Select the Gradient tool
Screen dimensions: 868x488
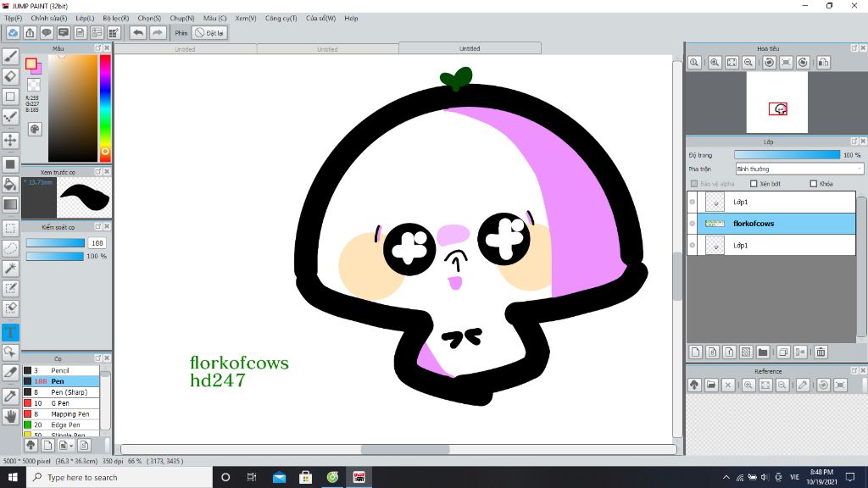tap(10, 204)
